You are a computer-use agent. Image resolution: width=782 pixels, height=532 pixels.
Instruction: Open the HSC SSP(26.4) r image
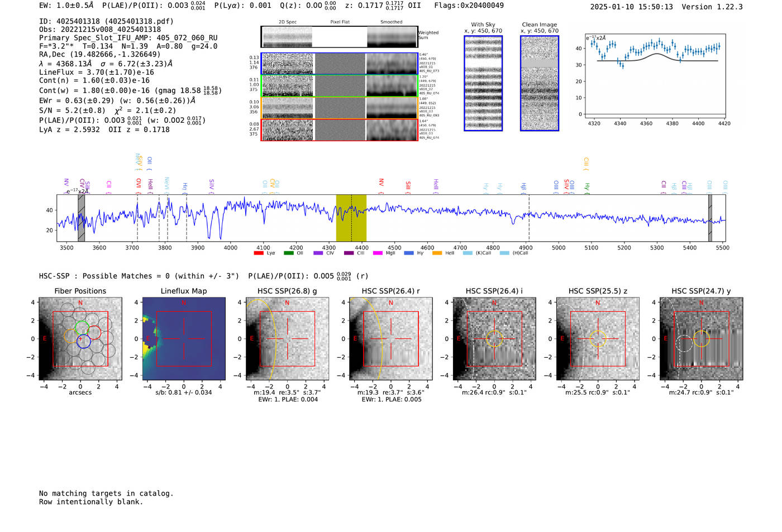click(x=390, y=339)
